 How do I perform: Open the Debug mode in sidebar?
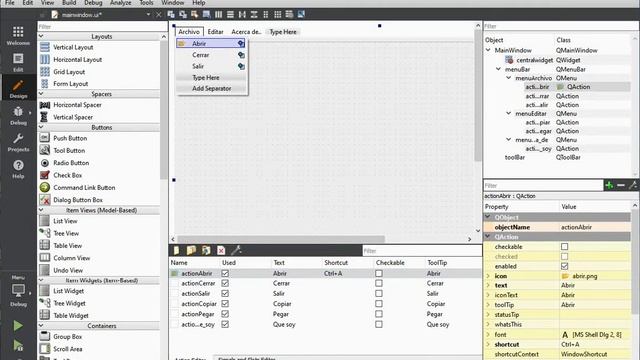18,116
